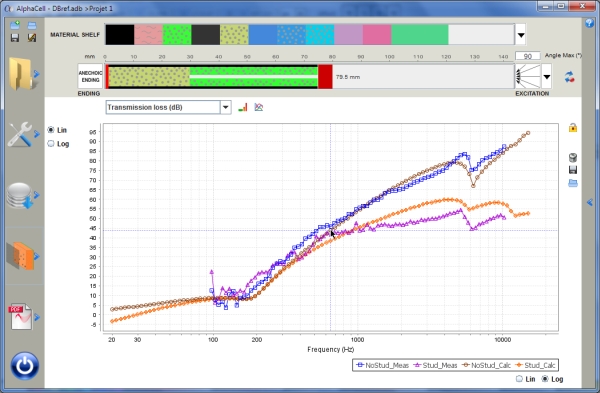Click the curve chart icon beside the bar chart

pos(259,108)
